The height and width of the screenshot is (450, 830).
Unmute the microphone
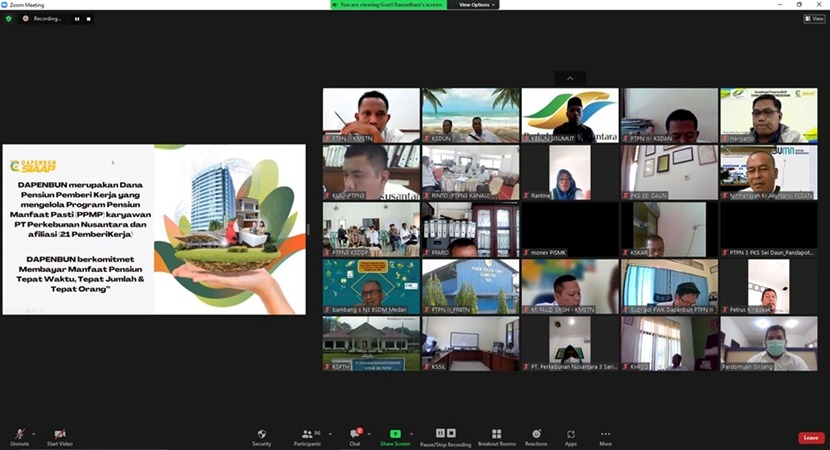point(19,435)
